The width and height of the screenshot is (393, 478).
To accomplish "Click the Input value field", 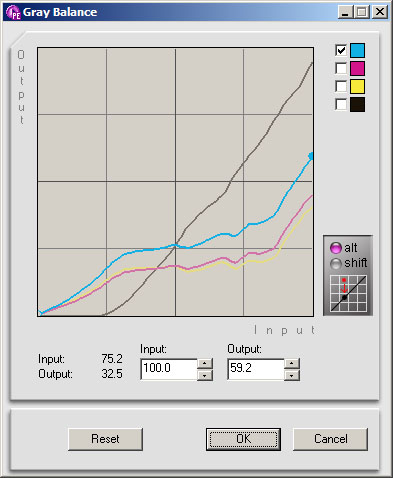I will pyautogui.click(x=169, y=369).
